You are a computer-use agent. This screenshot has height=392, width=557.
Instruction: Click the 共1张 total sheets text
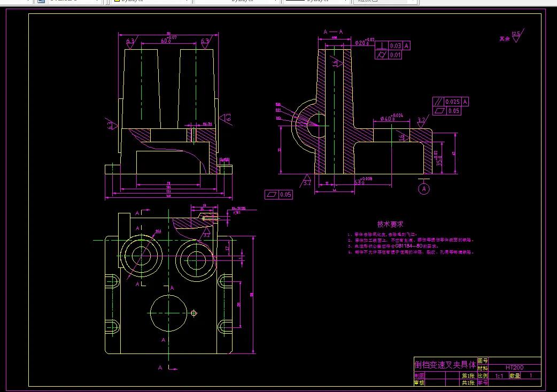tap(468, 383)
